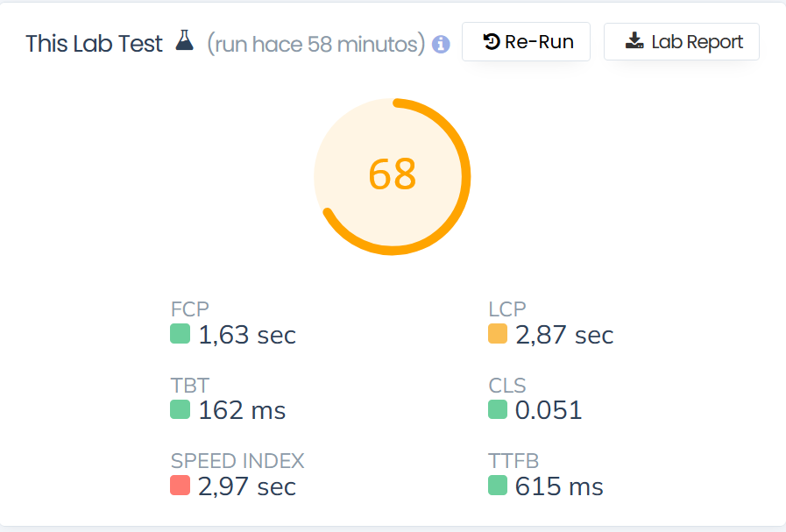Image resolution: width=786 pixels, height=532 pixels.
Task: Click the circular refresh icon inside Re-Run
Action: (x=491, y=40)
